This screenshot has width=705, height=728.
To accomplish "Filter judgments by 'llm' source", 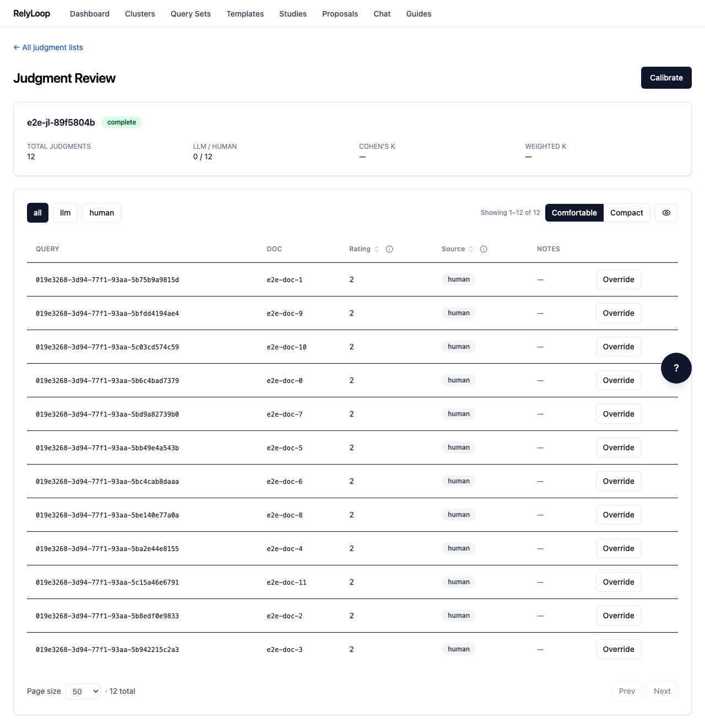I will tap(65, 213).
